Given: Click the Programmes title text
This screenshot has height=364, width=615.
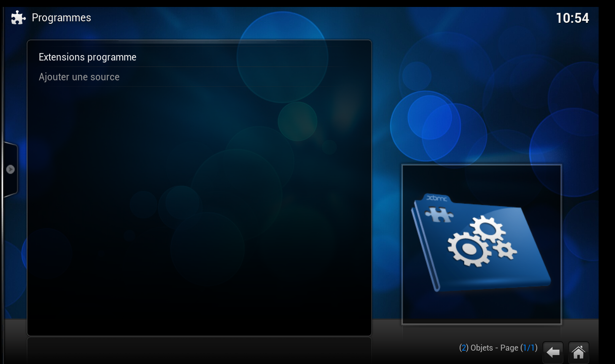Looking at the screenshot, I should 62,18.
